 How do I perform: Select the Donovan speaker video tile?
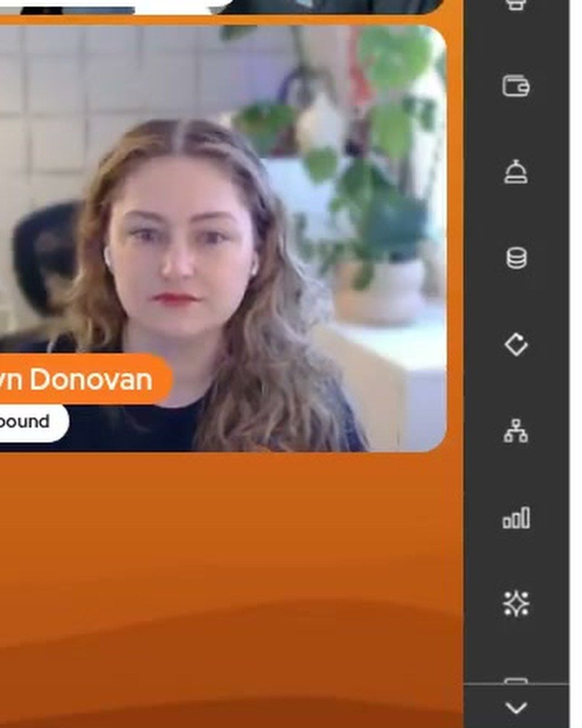coord(223,238)
